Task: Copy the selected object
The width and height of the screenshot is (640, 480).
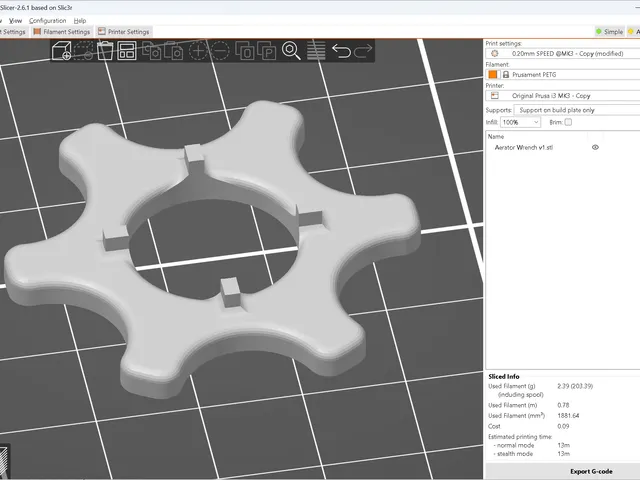Action: pyautogui.click(x=151, y=51)
